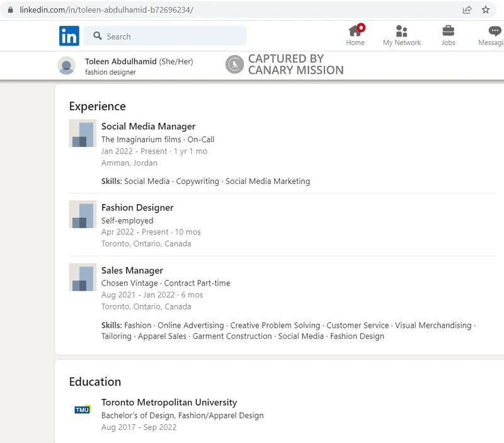Click the TMU university logo

click(x=83, y=410)
